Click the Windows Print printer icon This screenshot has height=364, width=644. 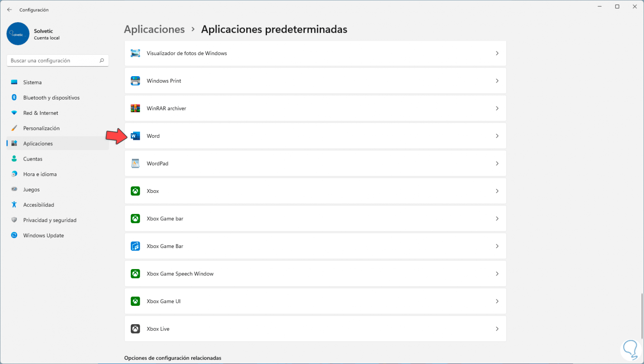tap(135, 81)
